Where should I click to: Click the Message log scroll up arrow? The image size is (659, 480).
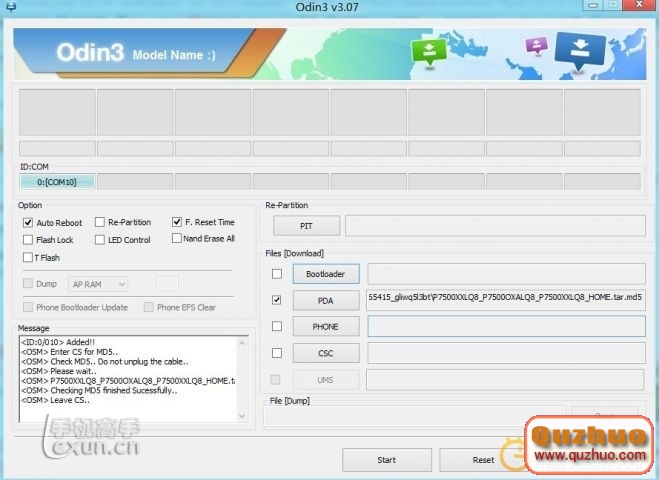(242, 343)
